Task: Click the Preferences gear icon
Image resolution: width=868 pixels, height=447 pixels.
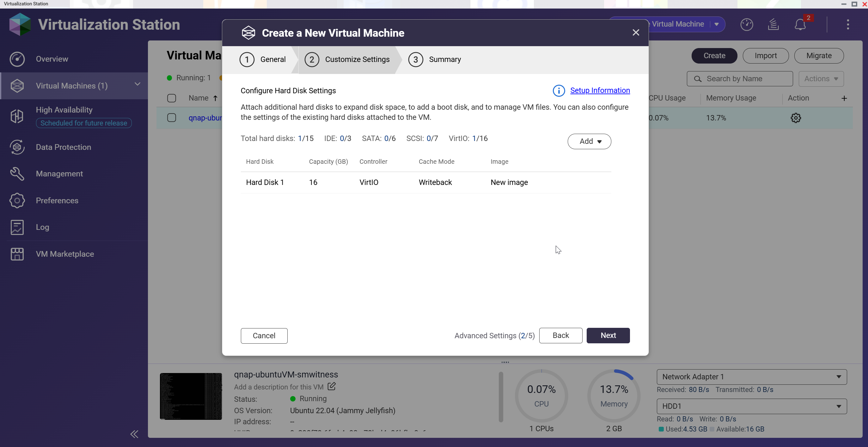Action: pyautogui.click(x=17, y=200)
